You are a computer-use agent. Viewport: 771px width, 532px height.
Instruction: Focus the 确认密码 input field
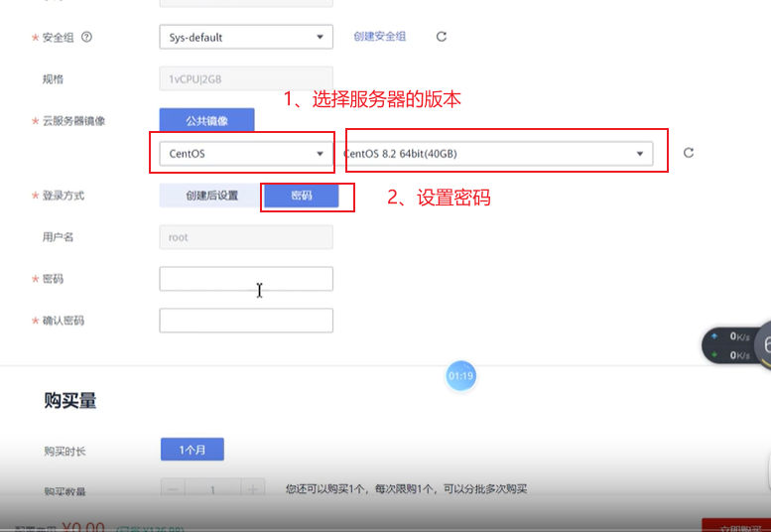pyautogui.click(x=246, y=321)
